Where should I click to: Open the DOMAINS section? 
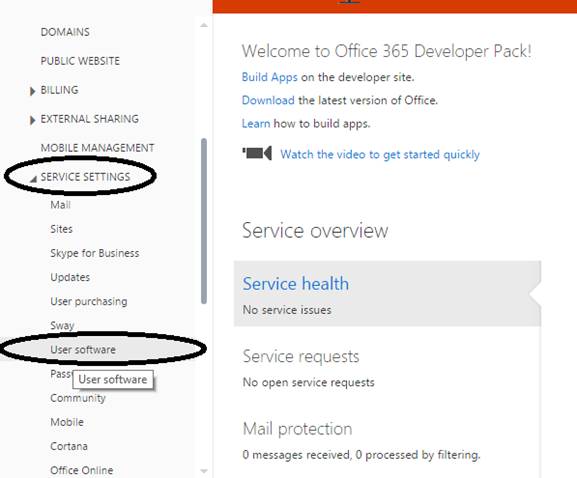pyautogui.click(x=65, y=32)
